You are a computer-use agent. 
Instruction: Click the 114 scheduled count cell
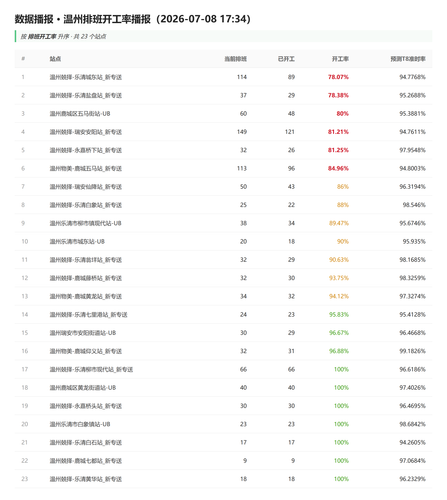[x=242, y=77]
